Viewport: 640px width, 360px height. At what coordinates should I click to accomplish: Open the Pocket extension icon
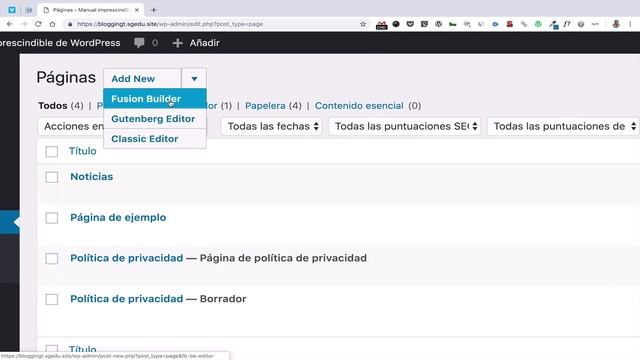pyautogui.click(x=410, y=24)
